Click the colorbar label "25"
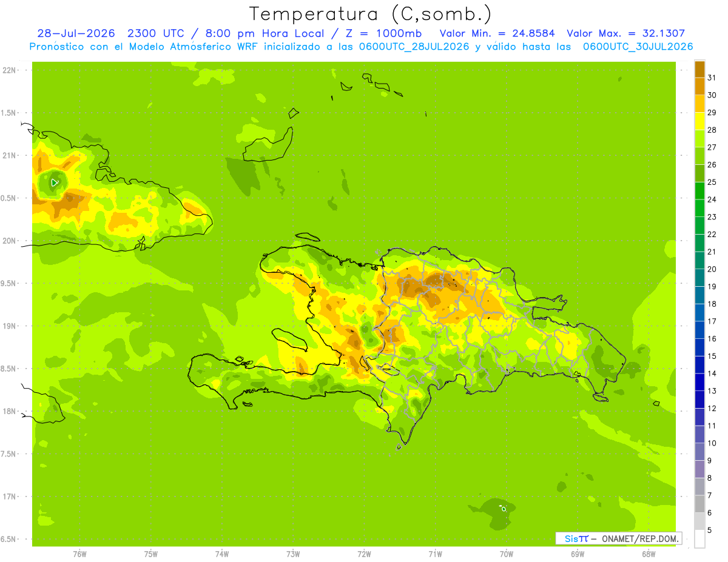The height and width of the screenshot is (562, 728). click(712, 182)
